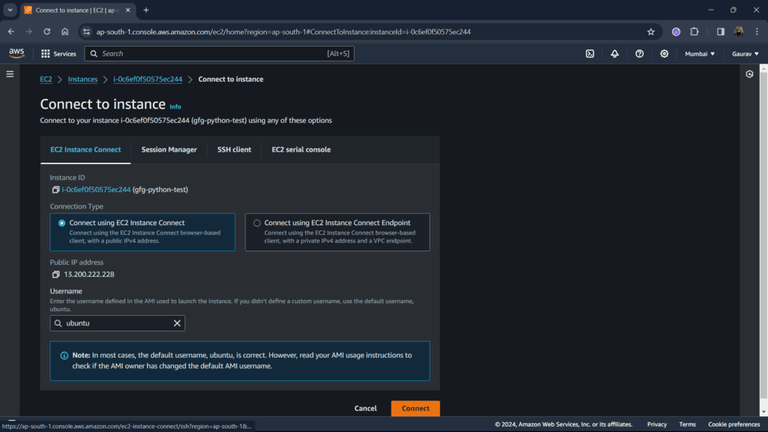Clear the username field with X icon
This screenshot has width=768, height=432.
(x=177, y=323)
